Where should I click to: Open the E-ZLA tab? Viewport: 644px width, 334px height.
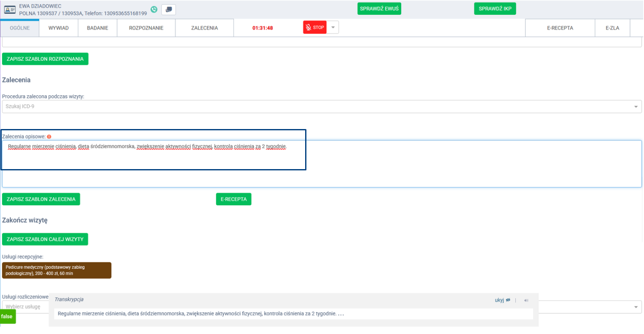[x=612, y=28]
